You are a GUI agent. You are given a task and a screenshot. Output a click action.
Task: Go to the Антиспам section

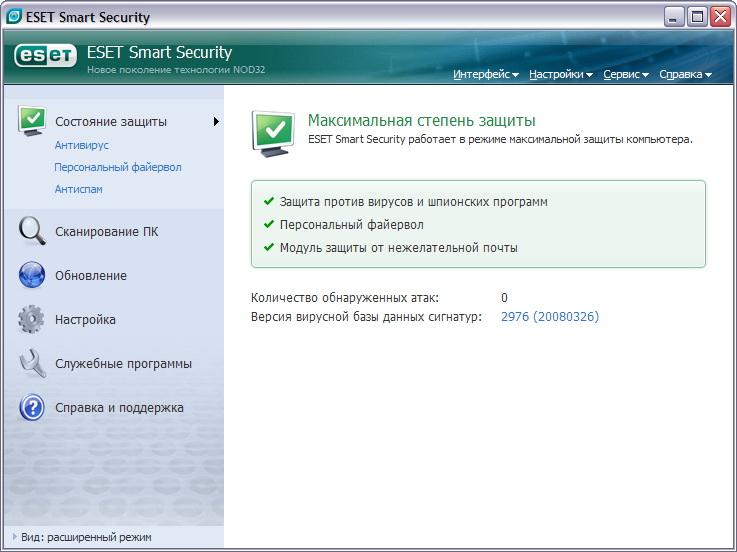(x=79, y=189)
